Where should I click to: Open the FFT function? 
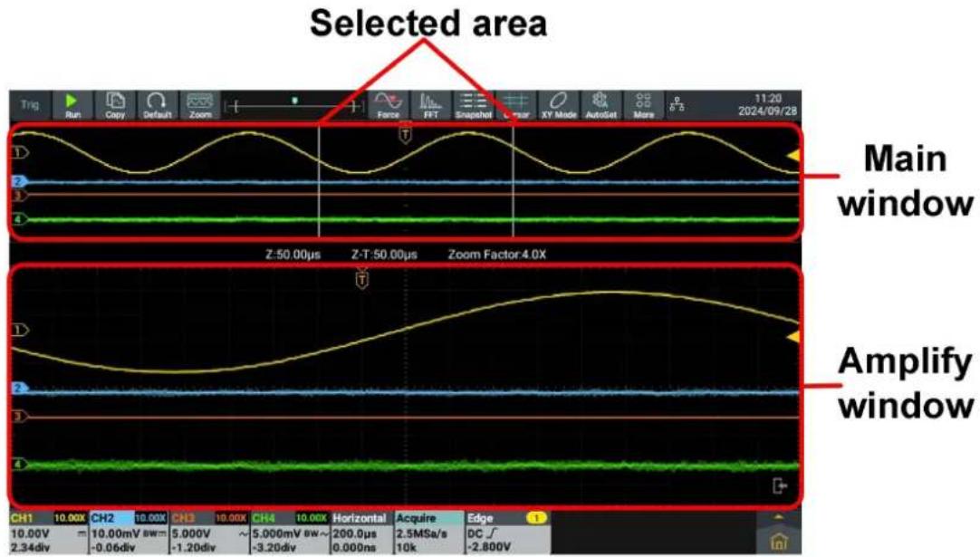[x=430, y=105]
